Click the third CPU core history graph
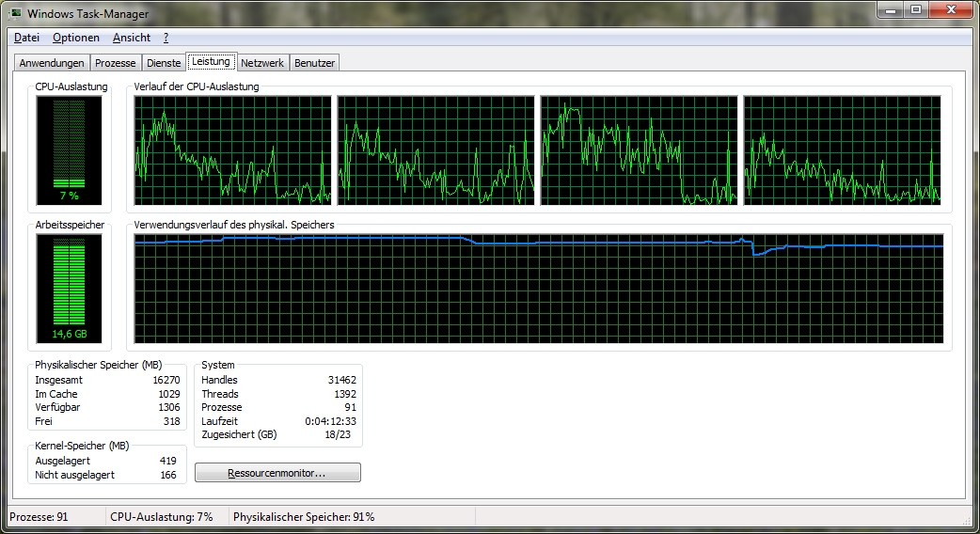Image resolution: width=980 pixels, height=534 pixels. 639,150
